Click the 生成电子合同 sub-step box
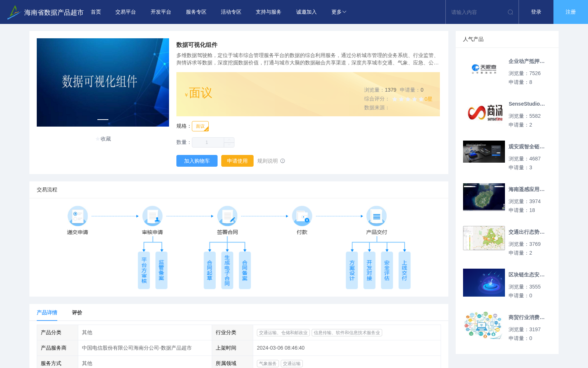This screenshot has width=588, height=368. [227, 270]
